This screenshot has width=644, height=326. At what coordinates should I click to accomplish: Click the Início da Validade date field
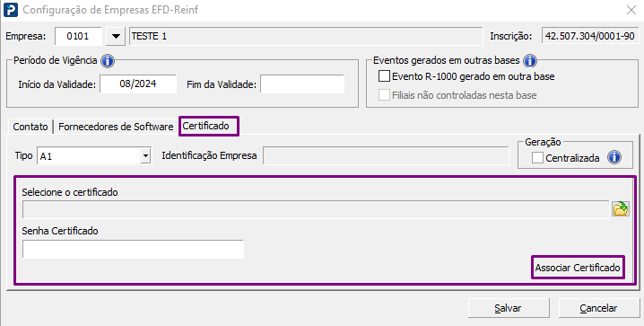pyautogui.click(x=138, y=84)
